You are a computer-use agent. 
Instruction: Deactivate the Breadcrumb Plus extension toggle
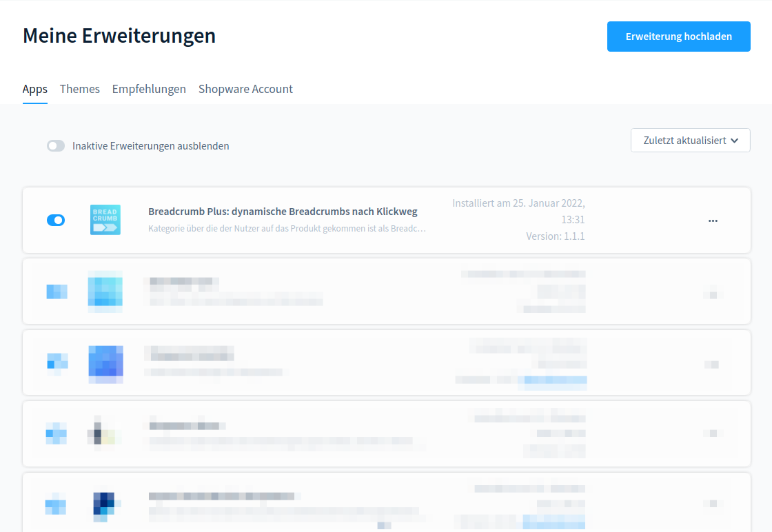56,220
